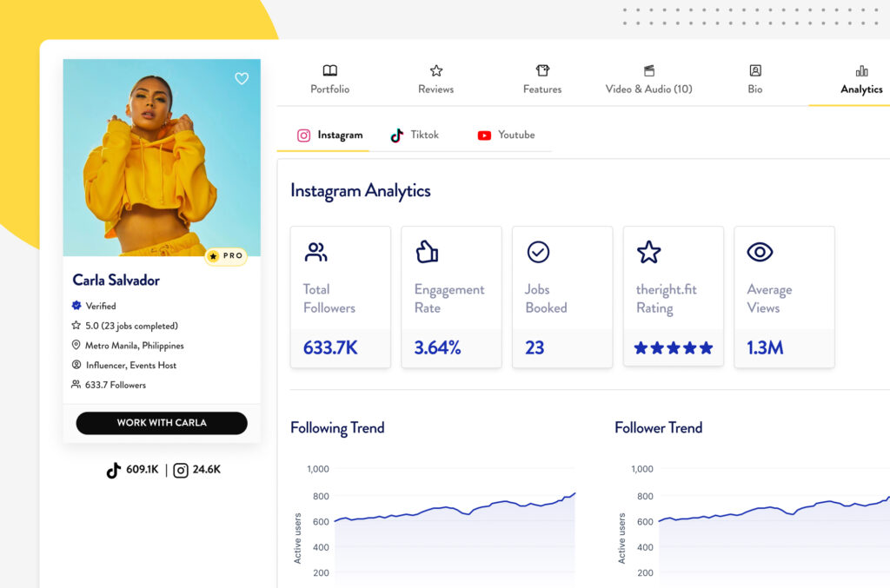Viewport: 890px width, 588px height.
Task: Click the Following Trend chart title
Action: [x=337, y=428]
